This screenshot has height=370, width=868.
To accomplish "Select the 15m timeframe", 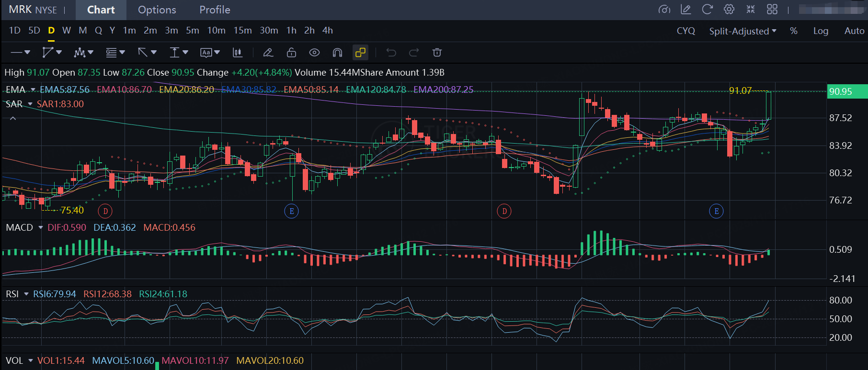I will [242, 31].
